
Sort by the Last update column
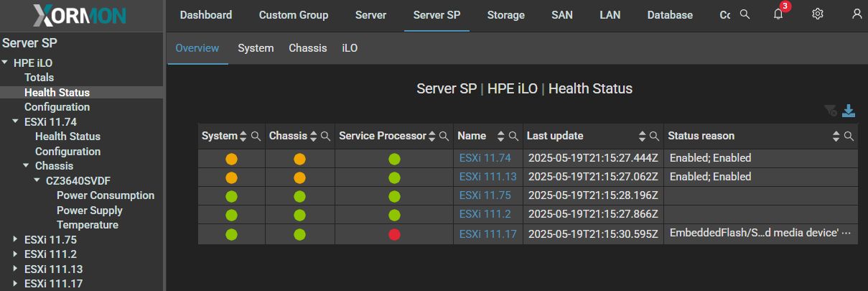[642, 136]
